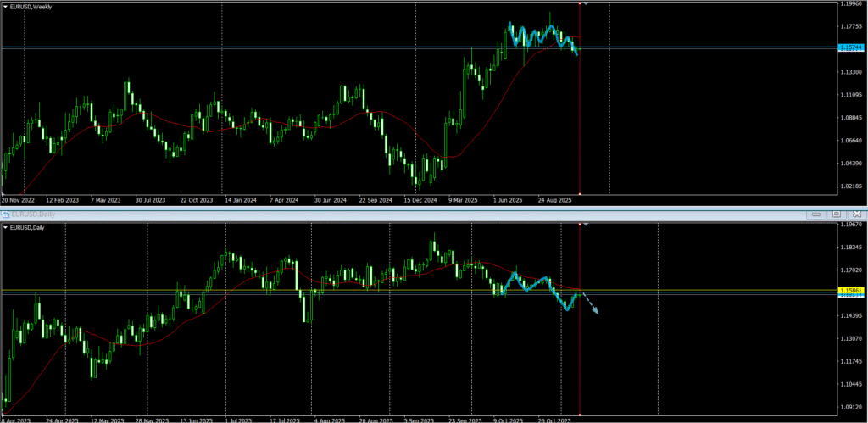Restore the EURUSD,Daily chart window
The width and height of the screenshot is (868, 423).
(836, 214)
